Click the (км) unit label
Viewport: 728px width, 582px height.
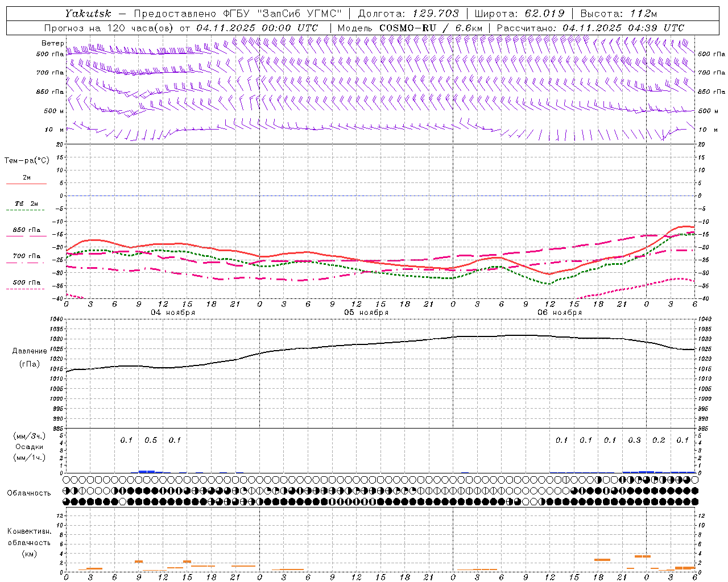coord(30,554)
